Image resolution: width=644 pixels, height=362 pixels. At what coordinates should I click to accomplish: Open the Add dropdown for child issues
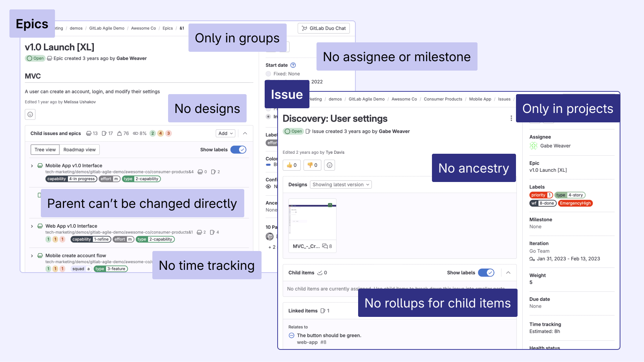point(225,133)
